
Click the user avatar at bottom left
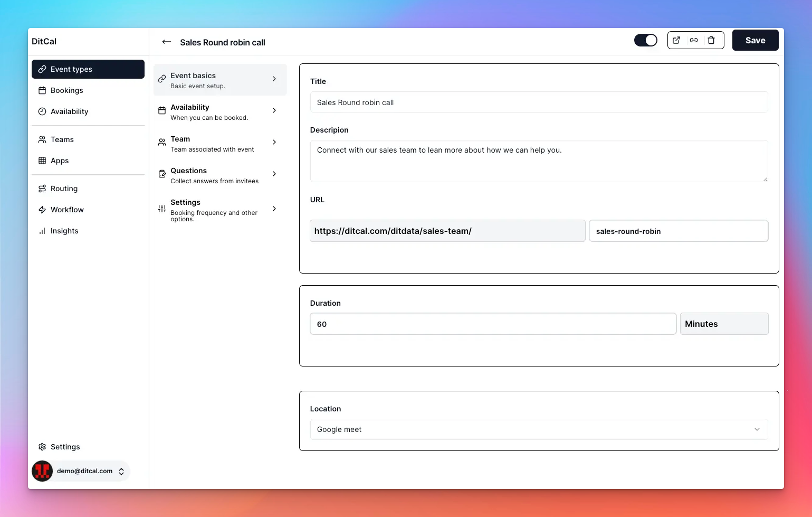click(x=42, y=471)
